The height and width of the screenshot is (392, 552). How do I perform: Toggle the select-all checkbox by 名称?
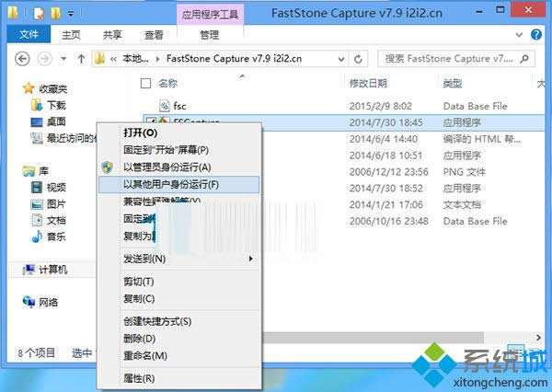tap(145, 84)
